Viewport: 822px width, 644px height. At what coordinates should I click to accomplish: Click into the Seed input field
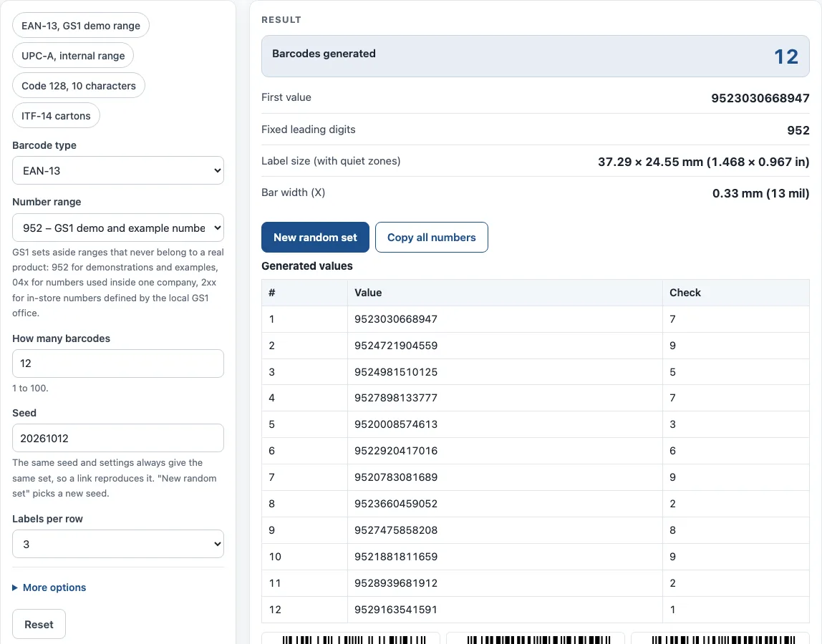pos(118,438)
